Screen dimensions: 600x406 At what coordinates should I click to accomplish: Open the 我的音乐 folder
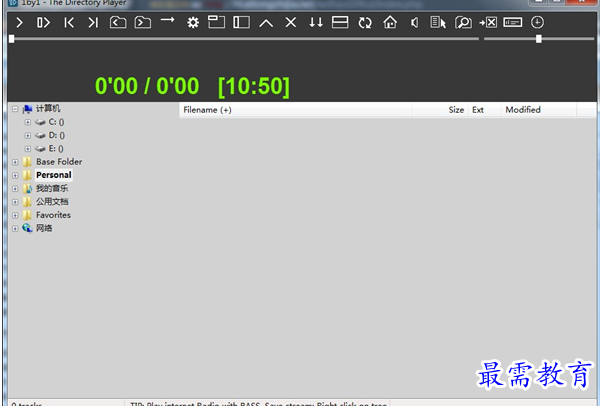52,188
